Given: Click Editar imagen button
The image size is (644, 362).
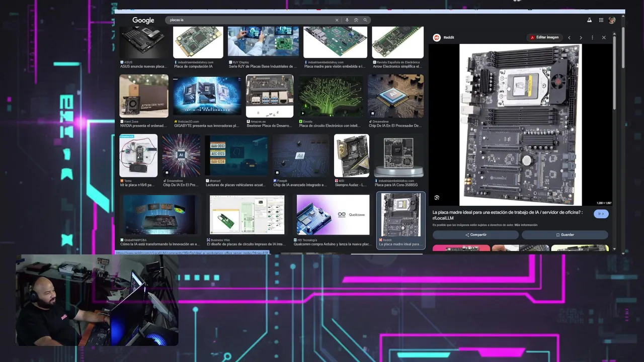Looking at the screenshot, I should [x=544, y=37].
